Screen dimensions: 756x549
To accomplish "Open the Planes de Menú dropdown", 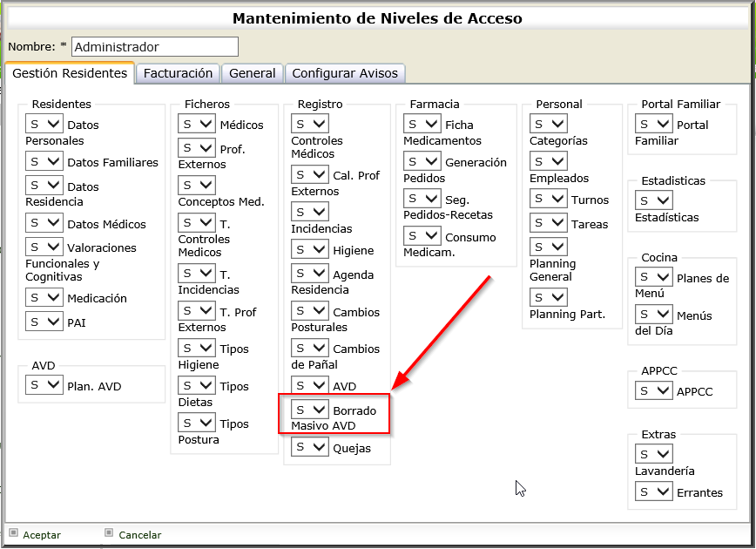I will pyautogui.click(x=653, y=277).
